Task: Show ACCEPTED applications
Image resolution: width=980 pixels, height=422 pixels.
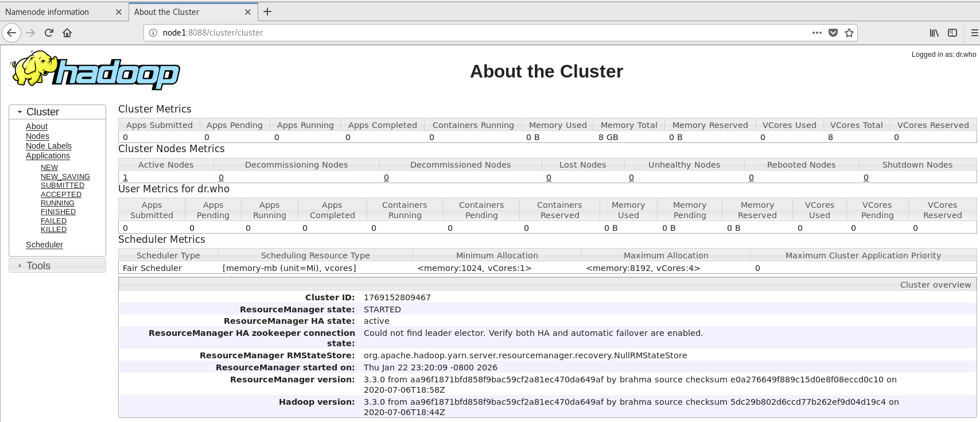Action: pos(61,195)
